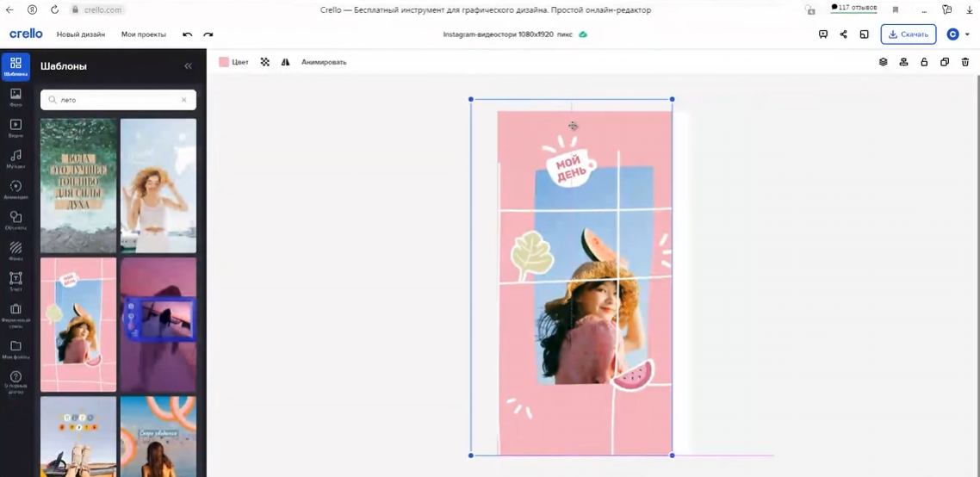Image resolution: width=980 pixels, height=477 pixels.
Task: Open the Анимации sidebar section
Action: (x=16, y=189)
